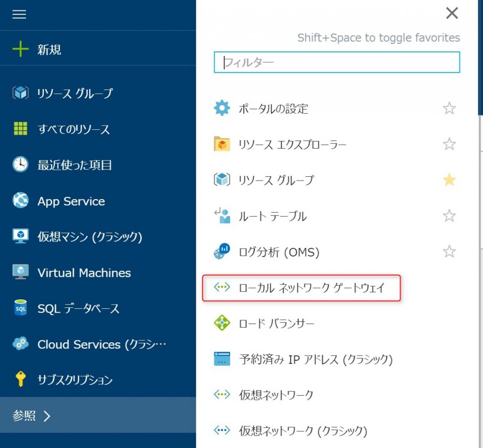Screen dimensions: 483x448
Task: Click the hamburger menu icon
Action: 19,15
